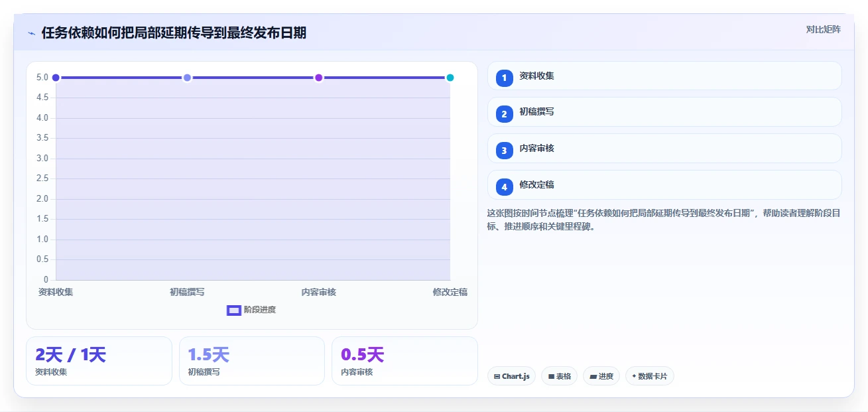Click the x-axis label 内容审核
The height and width of the screenshot is (412, 868).
pos(318,292)
